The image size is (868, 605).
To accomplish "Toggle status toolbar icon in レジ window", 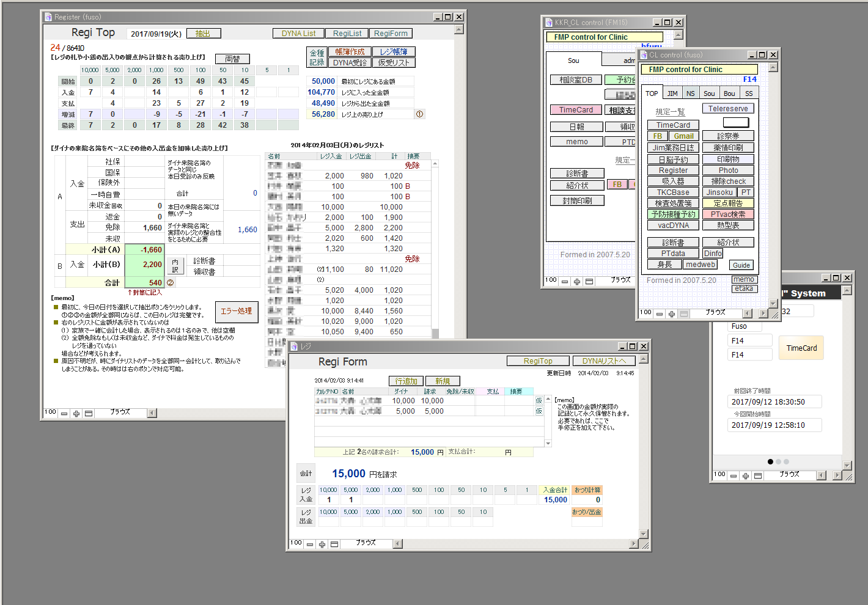I will point(334,544).
